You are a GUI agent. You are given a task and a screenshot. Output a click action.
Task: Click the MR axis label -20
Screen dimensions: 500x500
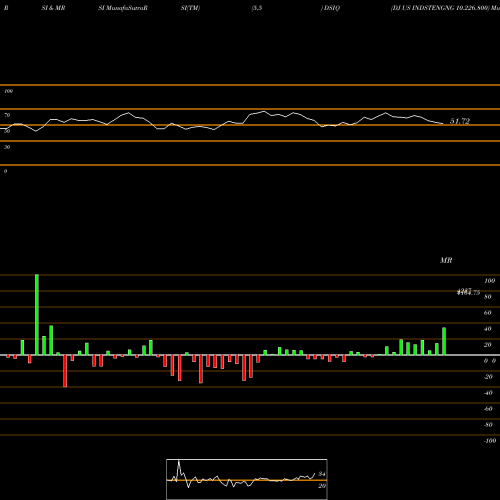click(488, 377)
